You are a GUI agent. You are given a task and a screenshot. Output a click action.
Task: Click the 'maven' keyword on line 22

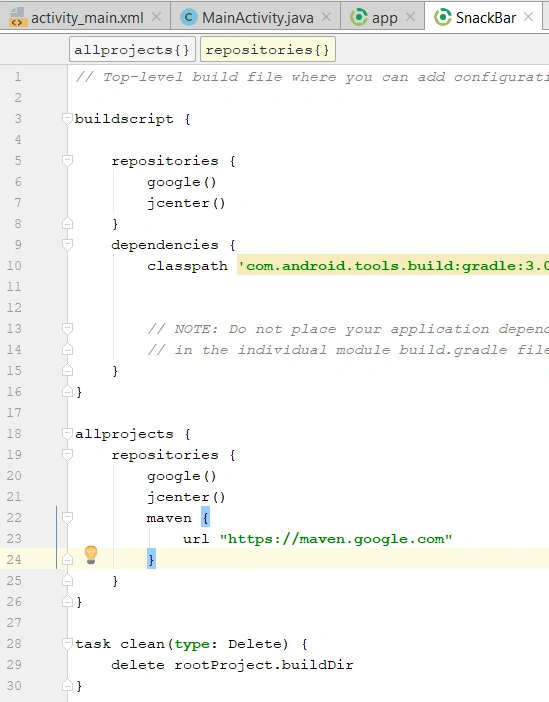(169, 518)
